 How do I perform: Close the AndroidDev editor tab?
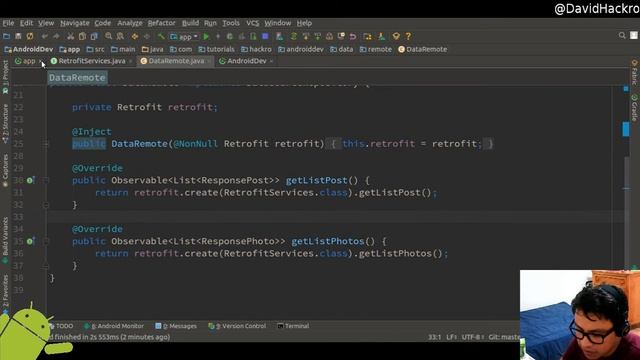pos(271,61)
